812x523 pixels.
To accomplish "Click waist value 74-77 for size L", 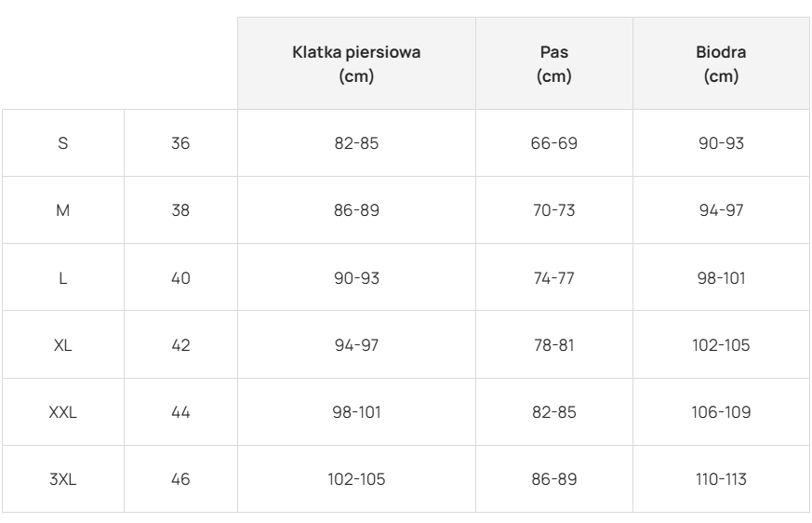I will coord(554,277).
